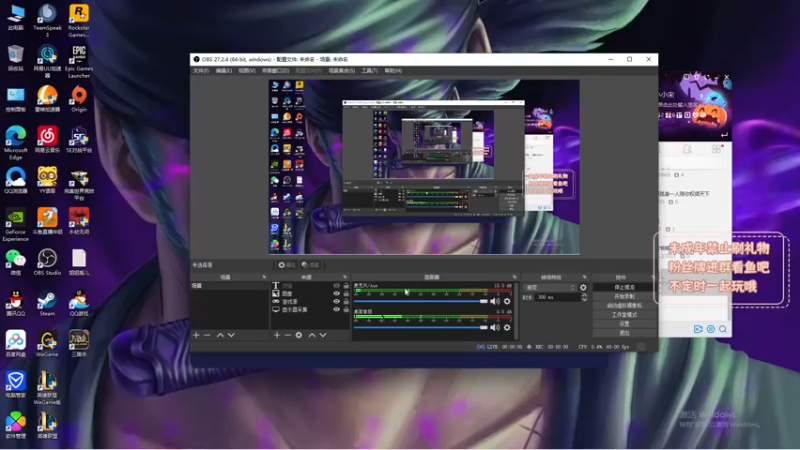The width and height of the screenshot is (800, 450).
Task: Move scene up in the Scenes dock
Action: 220,335
